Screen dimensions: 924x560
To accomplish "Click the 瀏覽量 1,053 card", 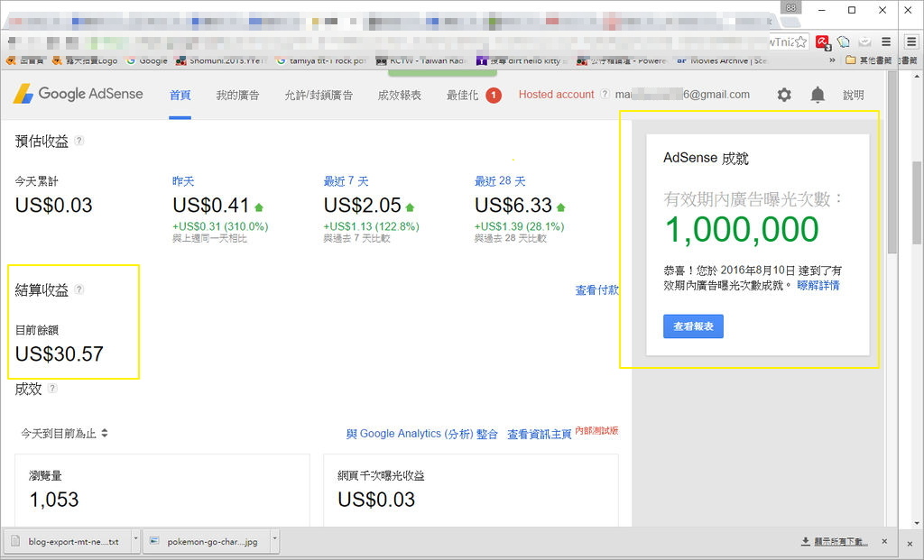I will click(162, 490).
